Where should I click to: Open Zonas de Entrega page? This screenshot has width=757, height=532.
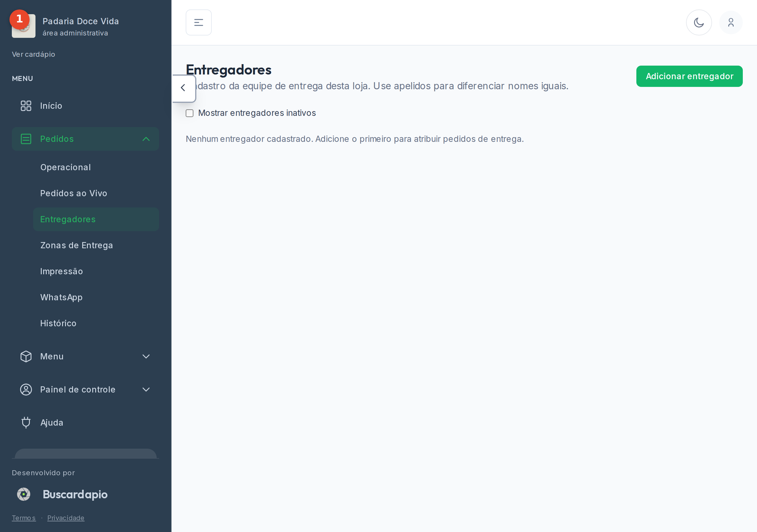96,245
